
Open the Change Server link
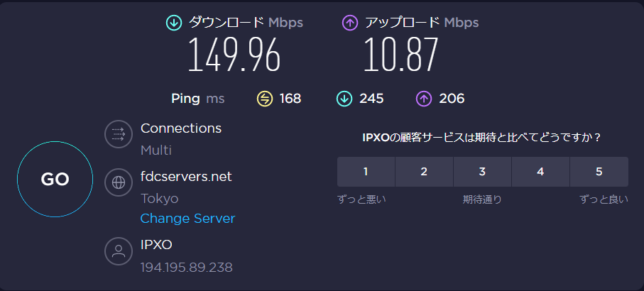pos(187,219)
